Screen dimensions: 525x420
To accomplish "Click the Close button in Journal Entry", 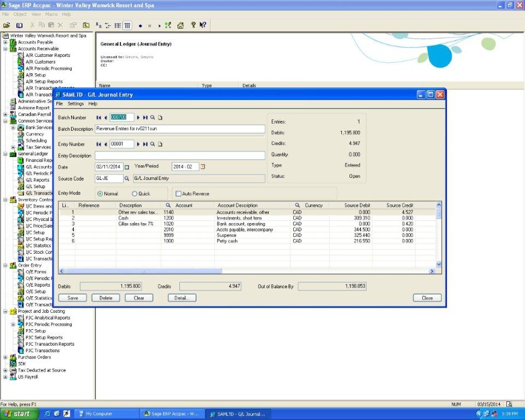I will [x=427, y=297].
